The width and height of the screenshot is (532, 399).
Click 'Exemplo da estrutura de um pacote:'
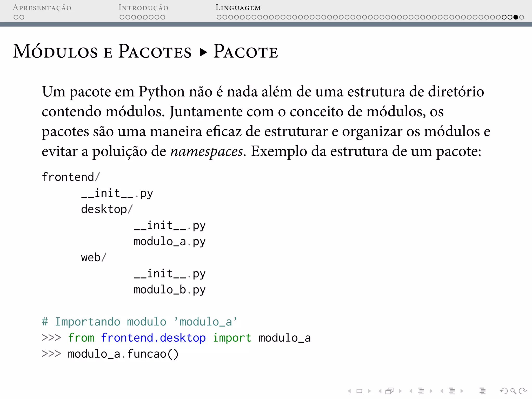coord(366,151)
